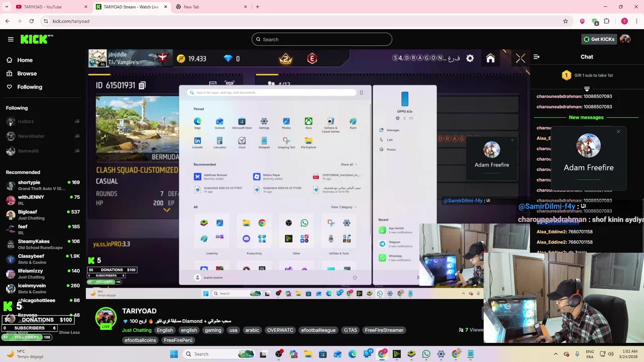Collapse the chat panel with arrow icon
Screen dimensions: 644x362
click(536, 57)
